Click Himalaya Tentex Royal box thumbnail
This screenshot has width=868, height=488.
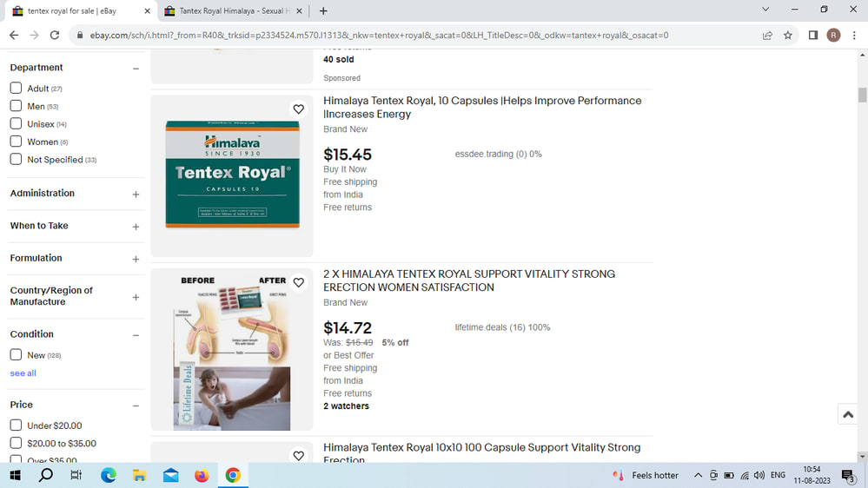pyautogui.click(x=232, y=175)
